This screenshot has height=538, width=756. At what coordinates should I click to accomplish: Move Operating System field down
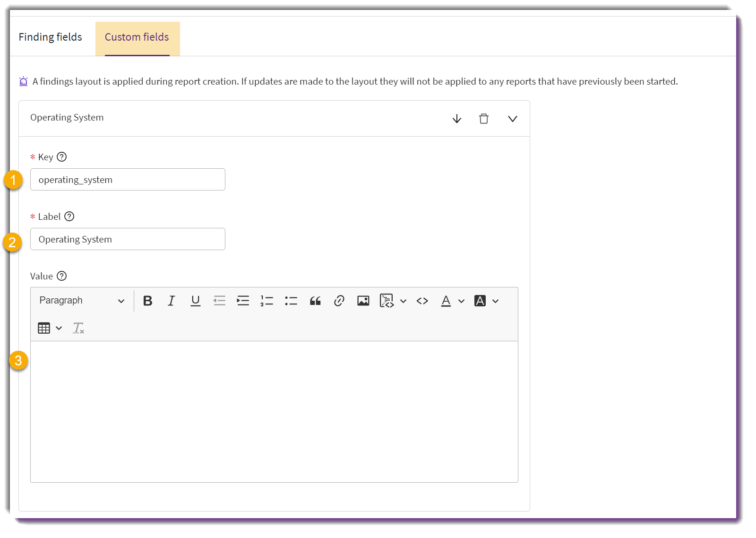pyautogui.click(x=457, y=119)
